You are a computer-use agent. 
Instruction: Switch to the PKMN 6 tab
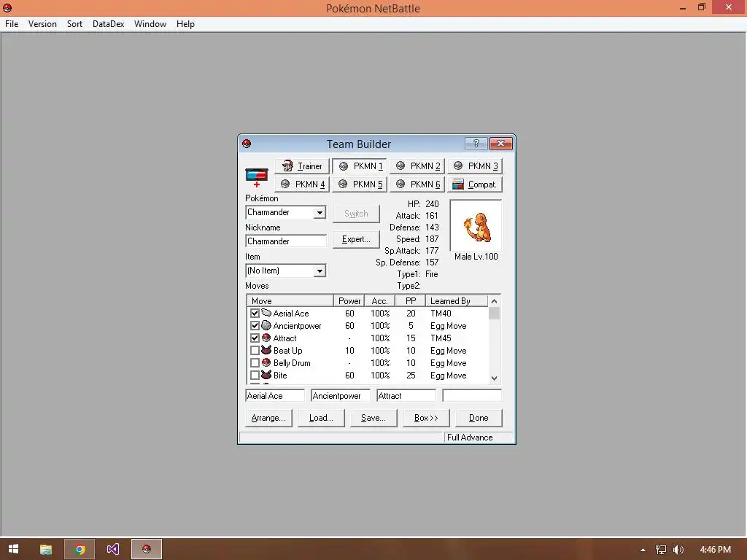coord(417,184)
